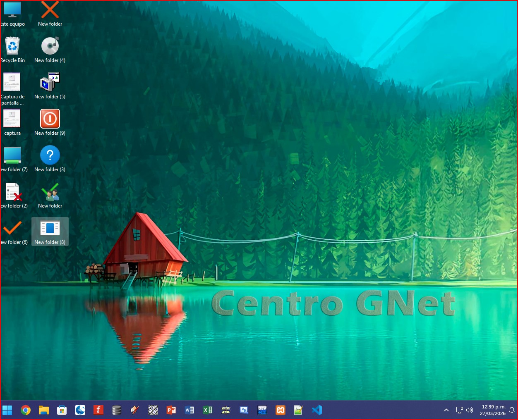The height and width of the screenshot is (420, 518).
Task: Launch Excel from the taskbar
Action: click(x=208, y=410)
